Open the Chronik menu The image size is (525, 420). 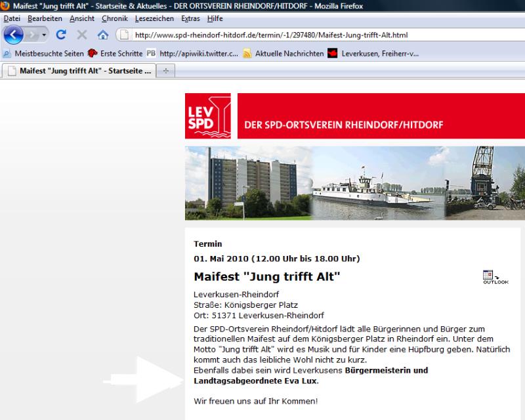[x=114, y=18]
